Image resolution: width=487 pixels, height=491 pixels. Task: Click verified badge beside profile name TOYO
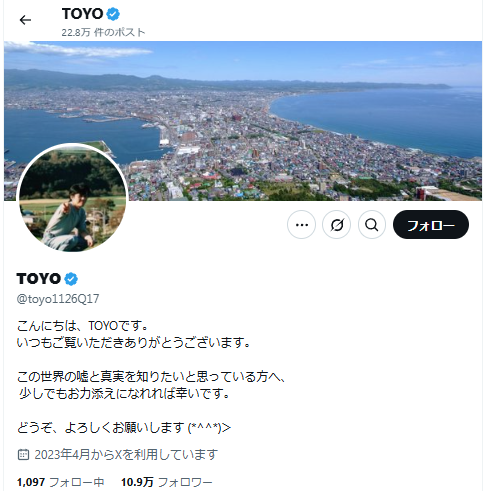[71, 279]
